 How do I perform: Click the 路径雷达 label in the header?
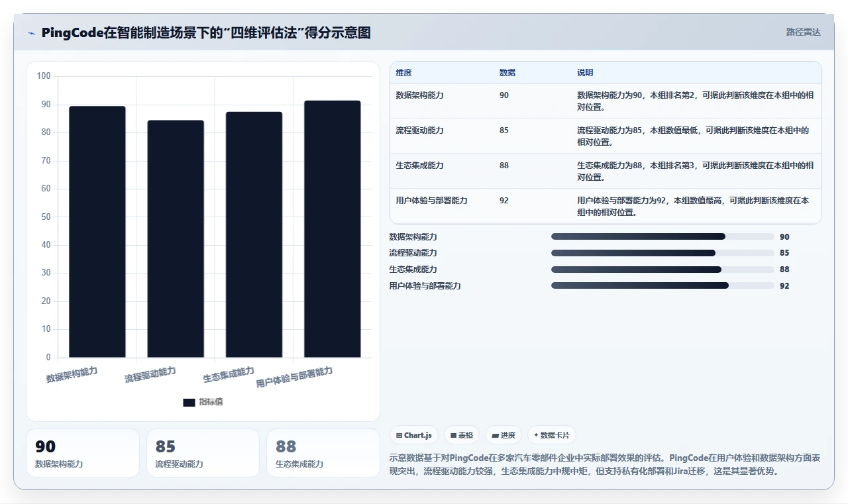coord(803,32)
